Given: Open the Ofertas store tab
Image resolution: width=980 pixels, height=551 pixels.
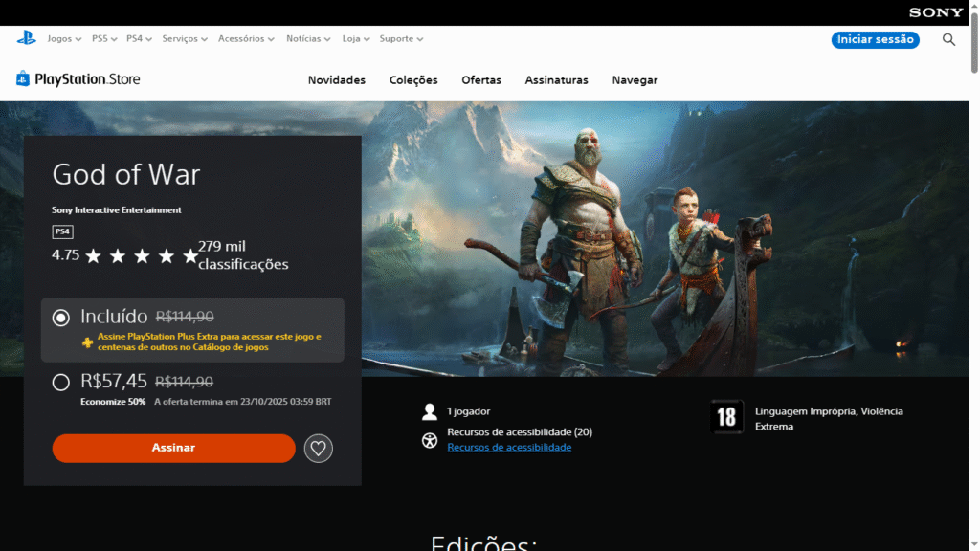Looking at the screenshot, I should tap(481, 80).
